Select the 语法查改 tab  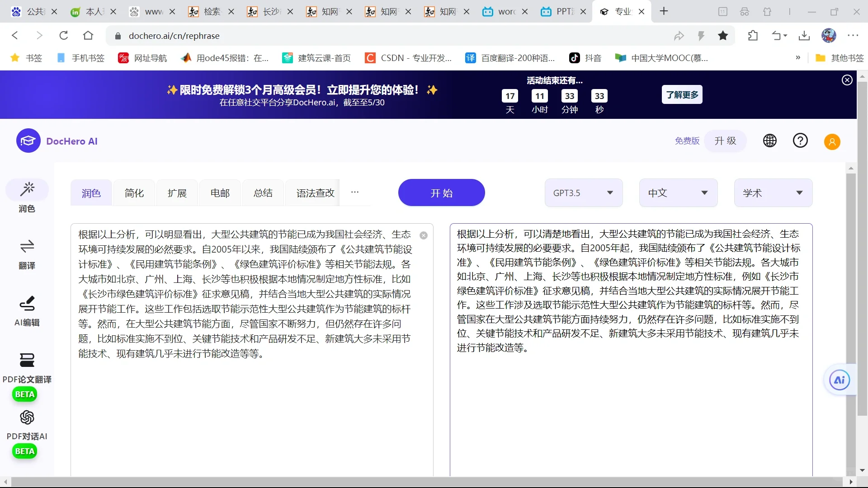[x=314, y=192]
